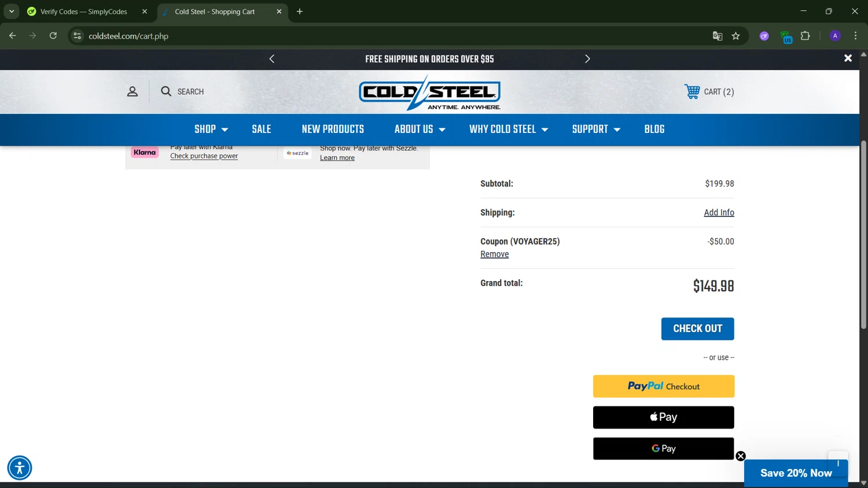Screen dimensions: 868x488
Task: Expand the ABOUT US dropdown menu
Action: pyautogui.click(x=420, y=130)
